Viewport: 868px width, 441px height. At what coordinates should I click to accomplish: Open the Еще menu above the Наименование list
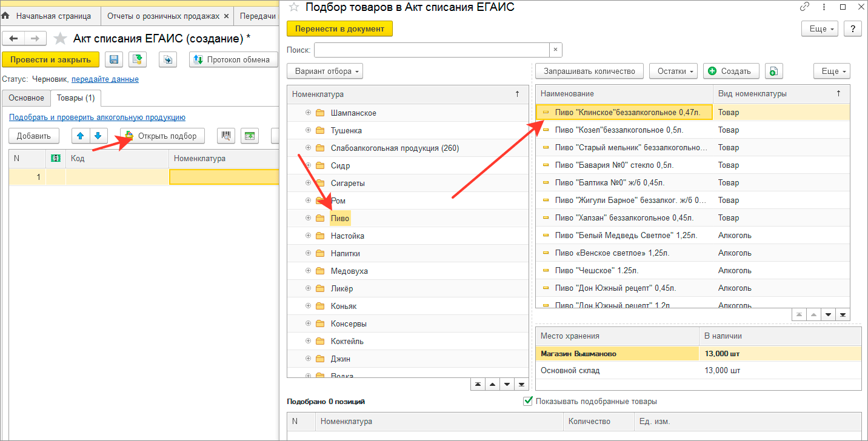[832, 71]
